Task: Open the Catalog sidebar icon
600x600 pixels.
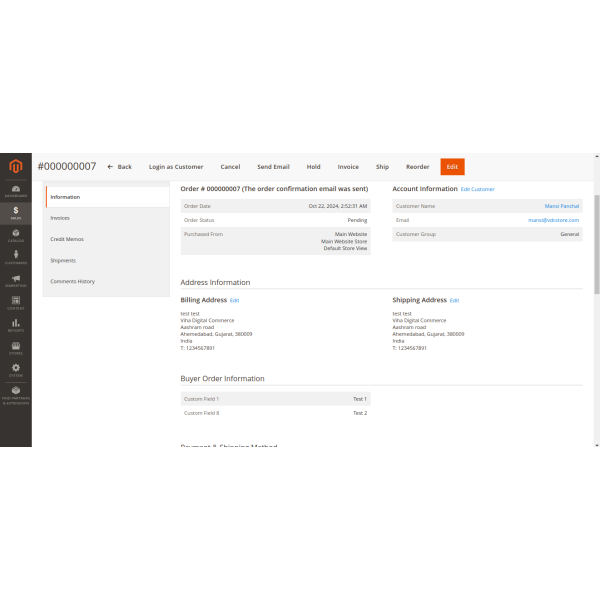Action: coord(15,235)
